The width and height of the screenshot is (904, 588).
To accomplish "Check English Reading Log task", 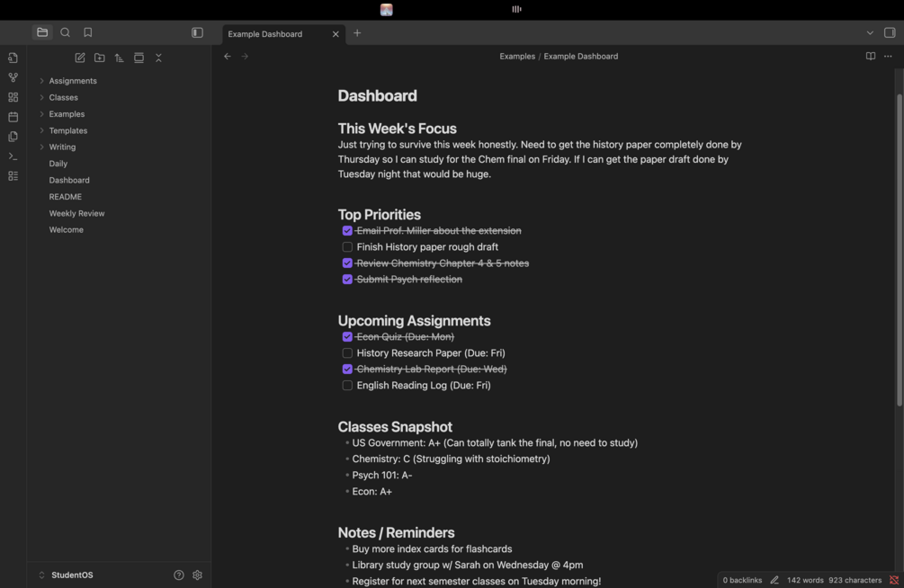I will pos(347,386).
